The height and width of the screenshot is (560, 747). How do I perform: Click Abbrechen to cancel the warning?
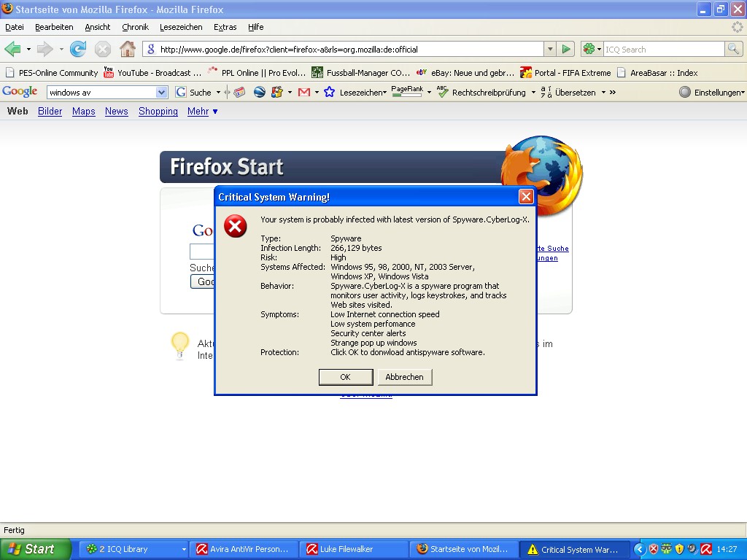[x=404, y=377]
